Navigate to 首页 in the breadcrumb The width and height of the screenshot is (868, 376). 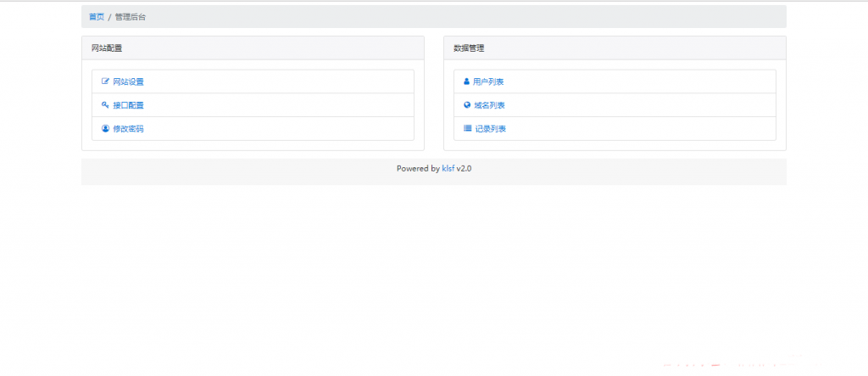tap(97, 17)
